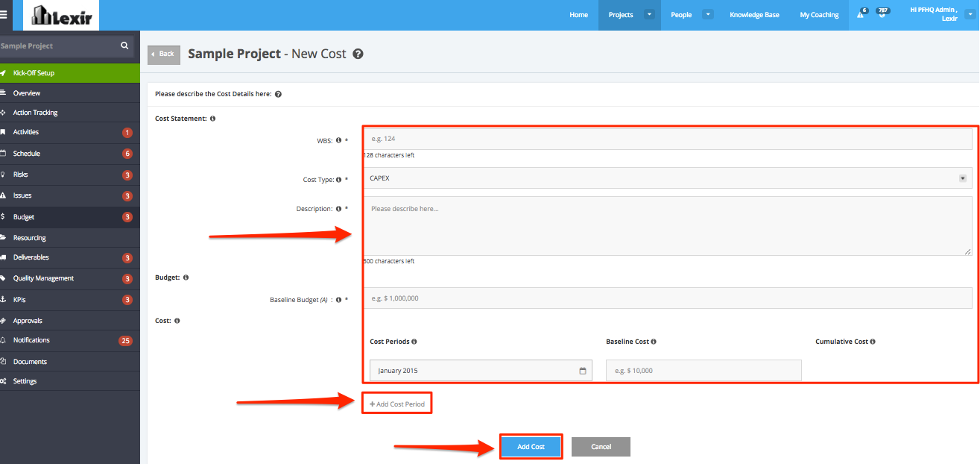Open KPIs section
Screen dimensions: 980x464
(x=70, y=300)
